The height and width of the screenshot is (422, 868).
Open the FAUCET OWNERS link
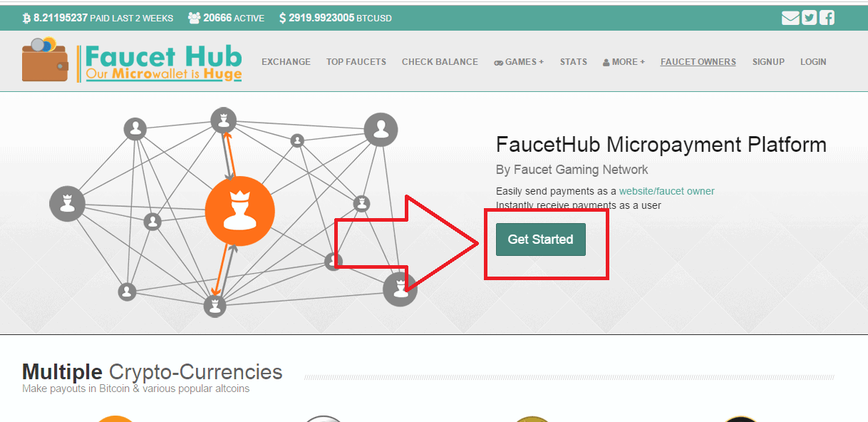click(x=698, y=62)
